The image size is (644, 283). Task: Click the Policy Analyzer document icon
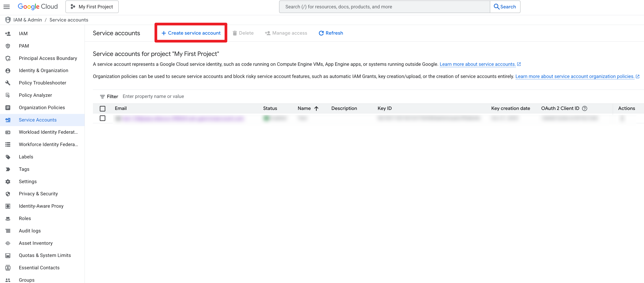8,95
